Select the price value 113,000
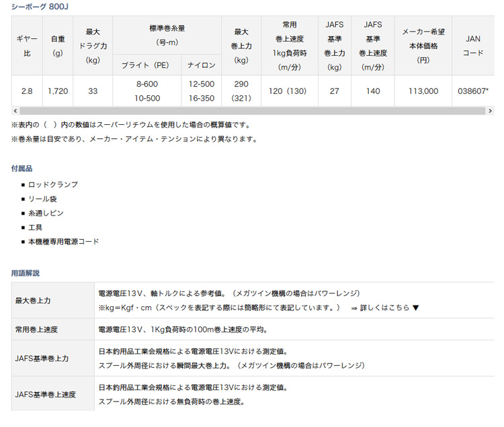504x427 pixels. tap(423, 91)
